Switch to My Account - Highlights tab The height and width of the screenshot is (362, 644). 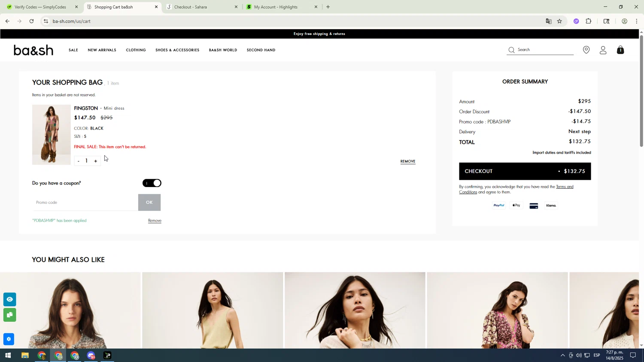(x=282, y=7)
